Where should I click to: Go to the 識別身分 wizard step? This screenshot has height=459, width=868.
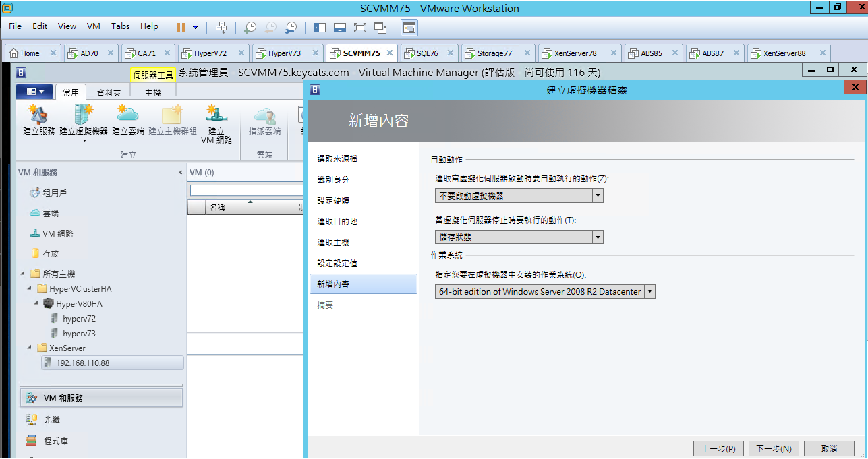click(x=333, y=180)
